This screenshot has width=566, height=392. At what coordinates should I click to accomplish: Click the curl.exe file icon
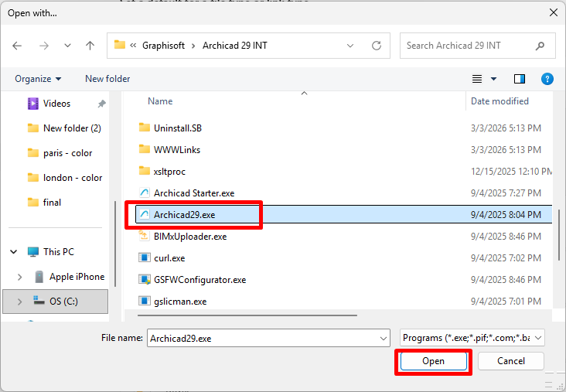[x=145, y=257]
